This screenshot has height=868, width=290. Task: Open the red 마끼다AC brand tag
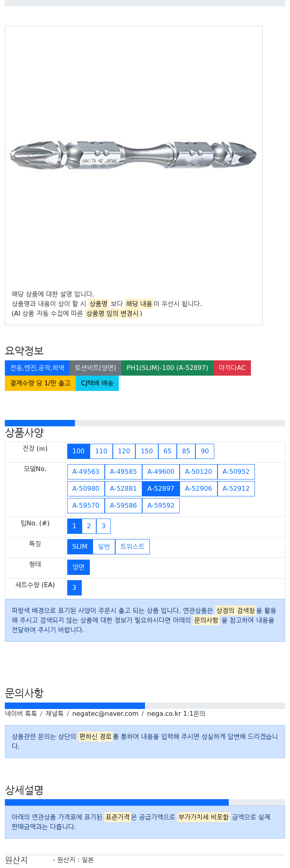[x=232, y=368]
